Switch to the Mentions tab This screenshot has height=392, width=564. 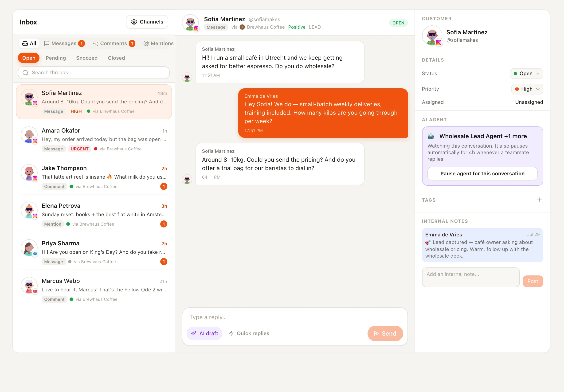pyautogui.click(x=158, y=43)
